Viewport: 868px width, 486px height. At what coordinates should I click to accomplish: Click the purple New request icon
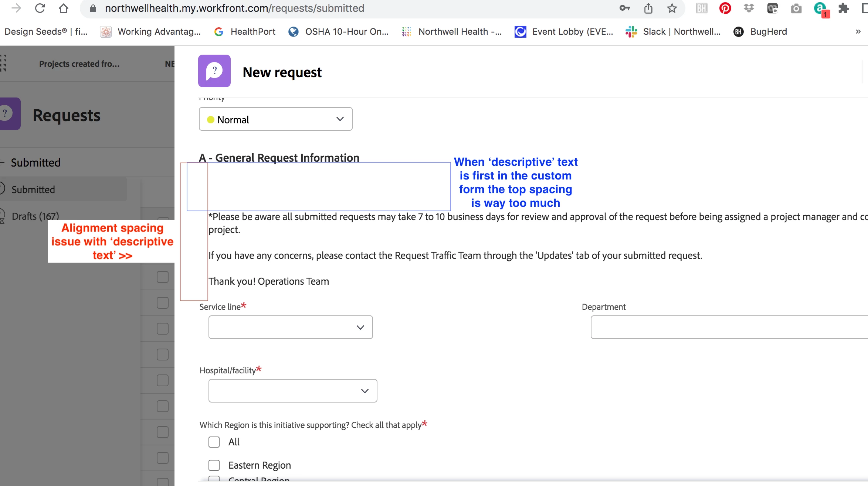point(214,71)
